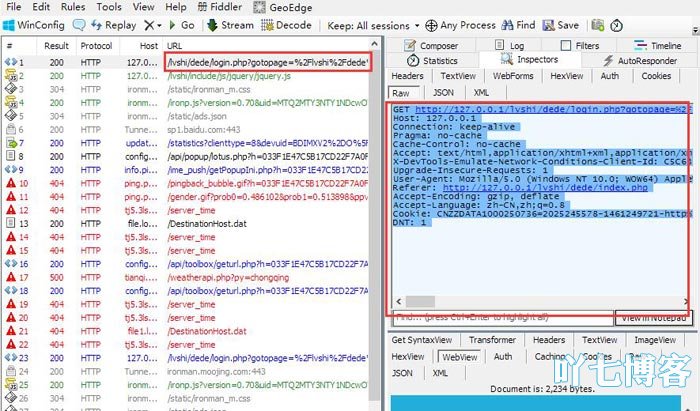Switch to the Filters tab
700x411 pixels.
point(580,46)
